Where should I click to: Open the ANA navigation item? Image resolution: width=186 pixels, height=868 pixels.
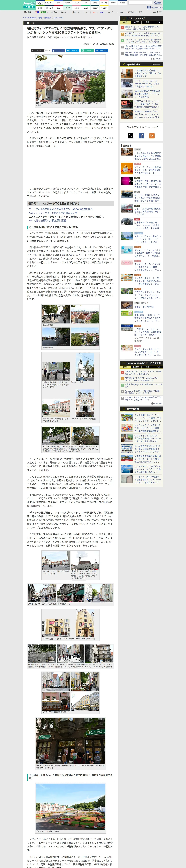(101, 12)
